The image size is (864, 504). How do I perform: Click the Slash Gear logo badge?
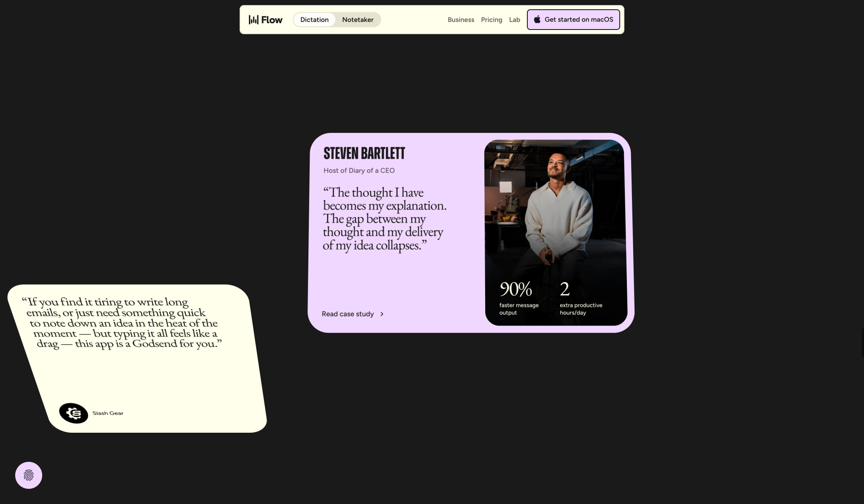coord(74,413)
